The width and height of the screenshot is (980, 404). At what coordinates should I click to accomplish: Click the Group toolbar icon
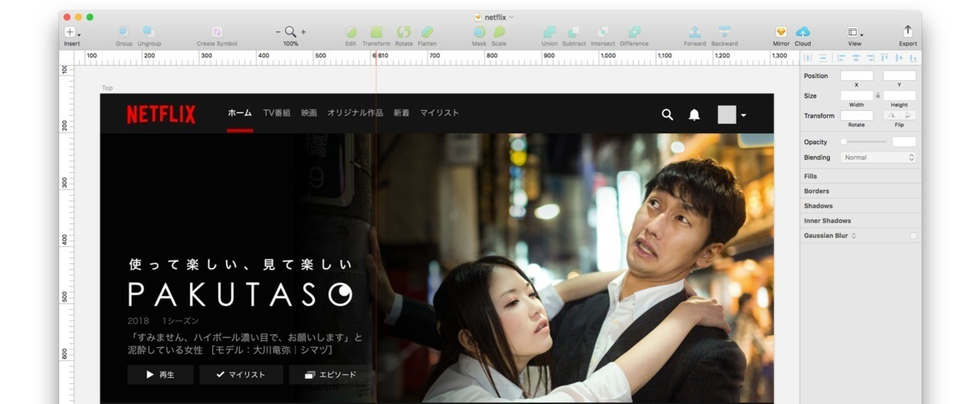click(123, 32)
